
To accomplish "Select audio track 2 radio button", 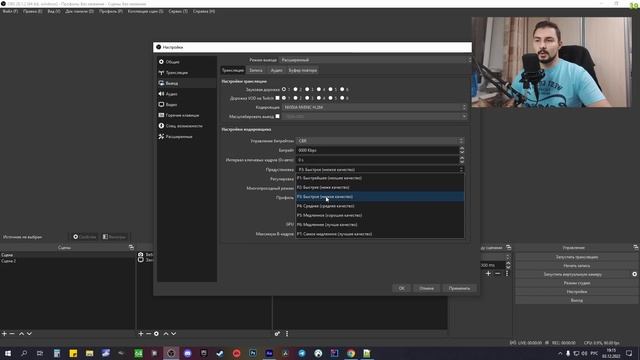I will pos(296,89).
